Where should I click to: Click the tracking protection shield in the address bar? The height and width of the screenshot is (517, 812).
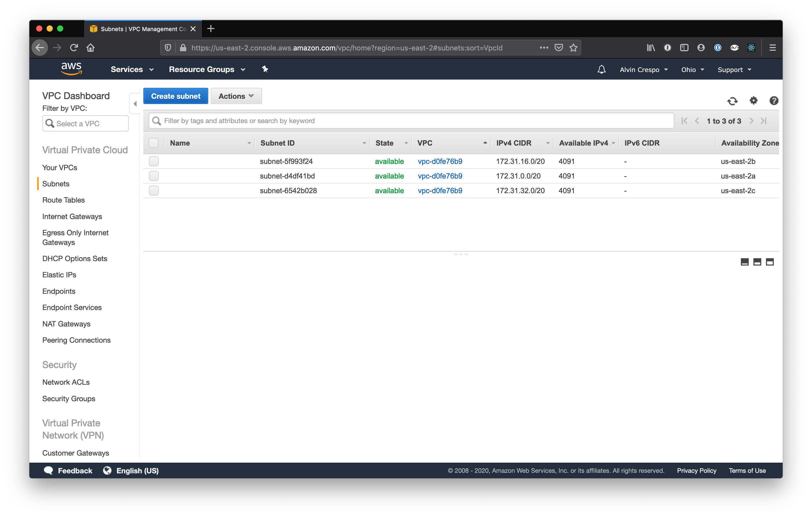tap(168, 48)
